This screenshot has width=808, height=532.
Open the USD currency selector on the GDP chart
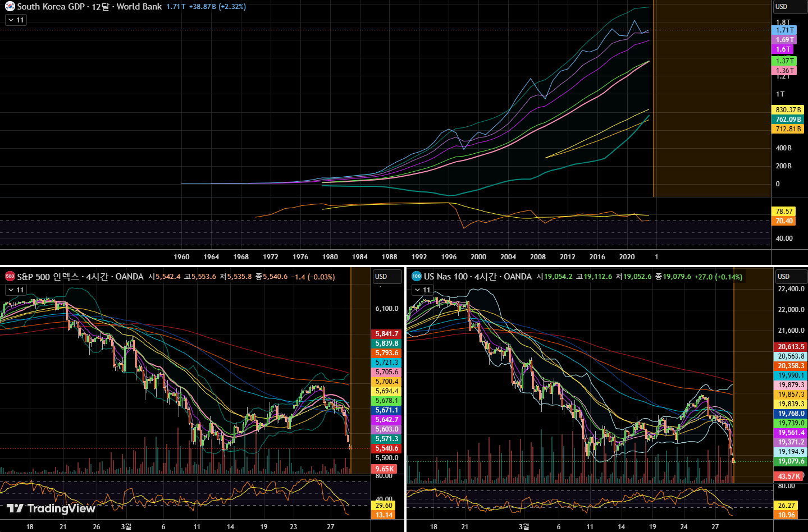(790, 7)
